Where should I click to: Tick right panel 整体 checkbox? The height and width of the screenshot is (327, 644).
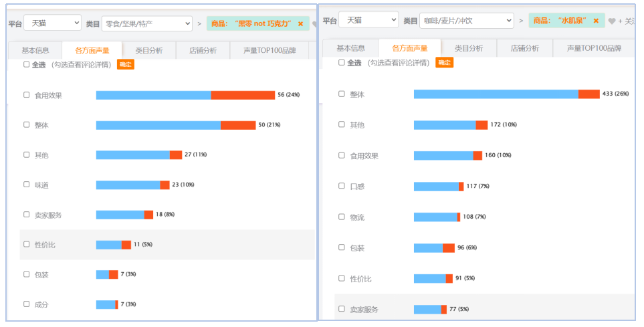point(341,94)
